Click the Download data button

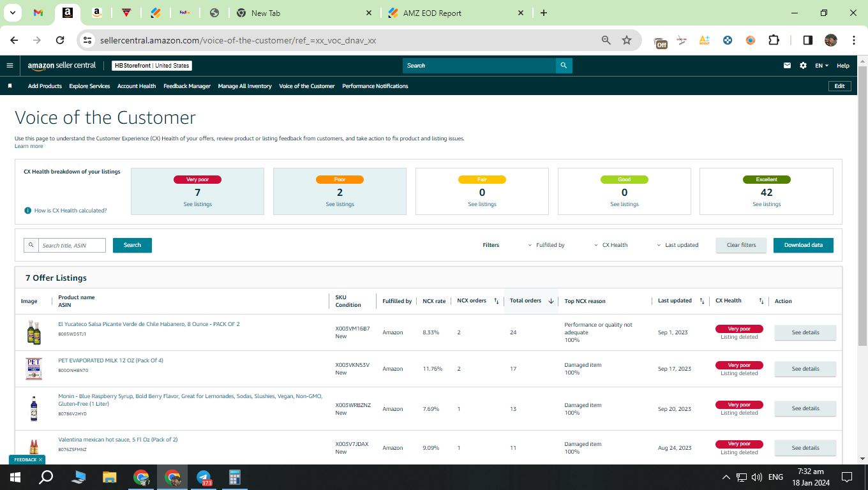pyautogui.click(x=804, y=245)
